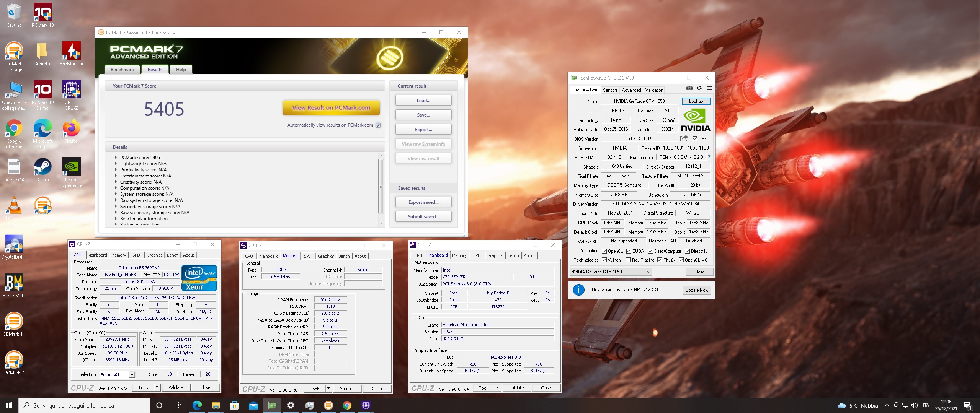Click the PCMark 7 Details scrollbar up arrow
This screenshot has height=413, width=980.
pos(381,156)
